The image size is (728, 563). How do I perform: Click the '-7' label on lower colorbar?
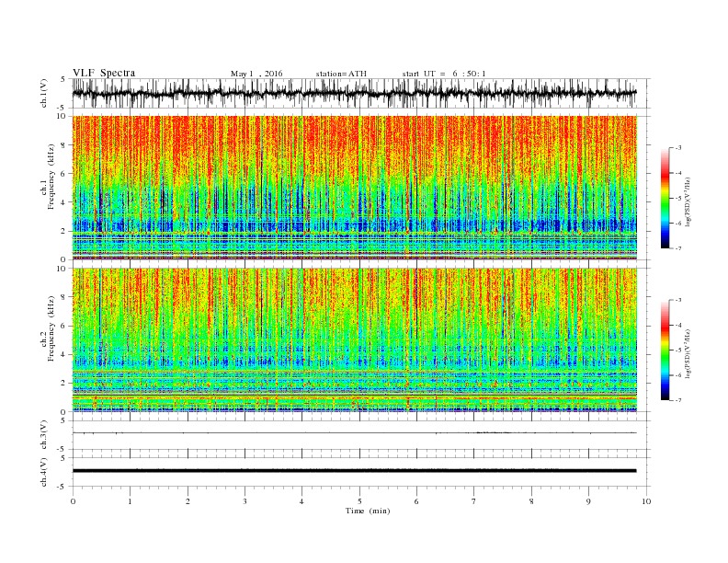[677, 400]
